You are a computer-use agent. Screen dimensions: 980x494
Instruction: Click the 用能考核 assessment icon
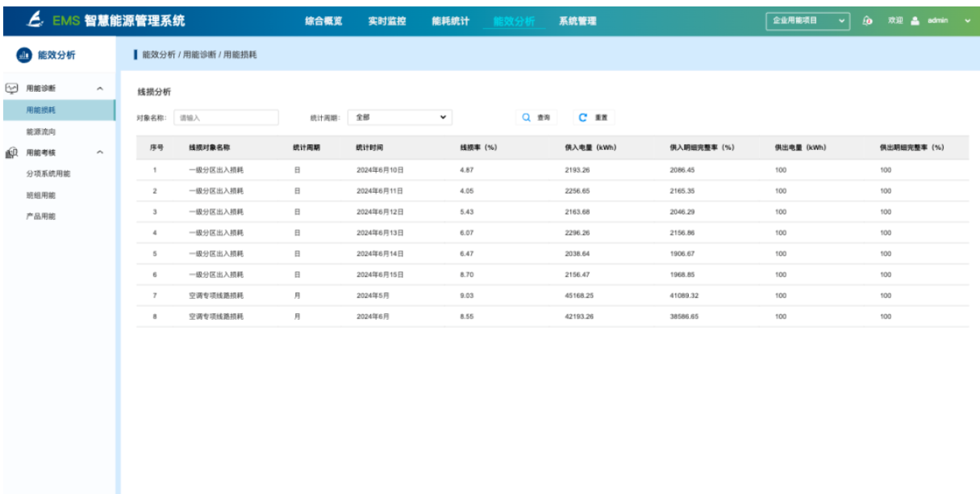click(12, 152)
